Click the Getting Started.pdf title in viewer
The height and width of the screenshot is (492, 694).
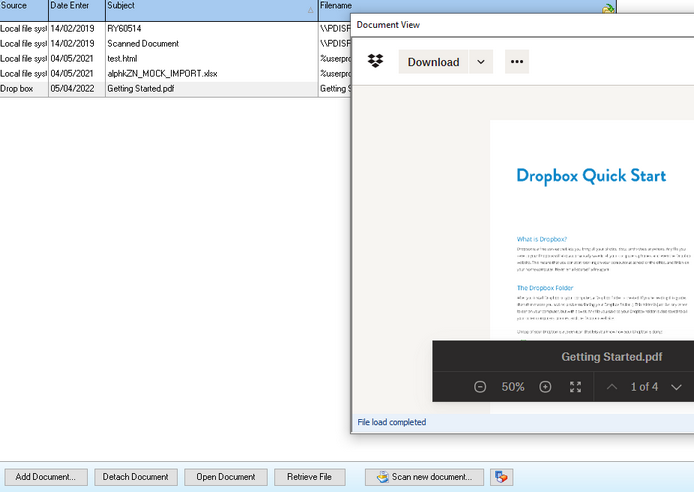coord(612,357)
